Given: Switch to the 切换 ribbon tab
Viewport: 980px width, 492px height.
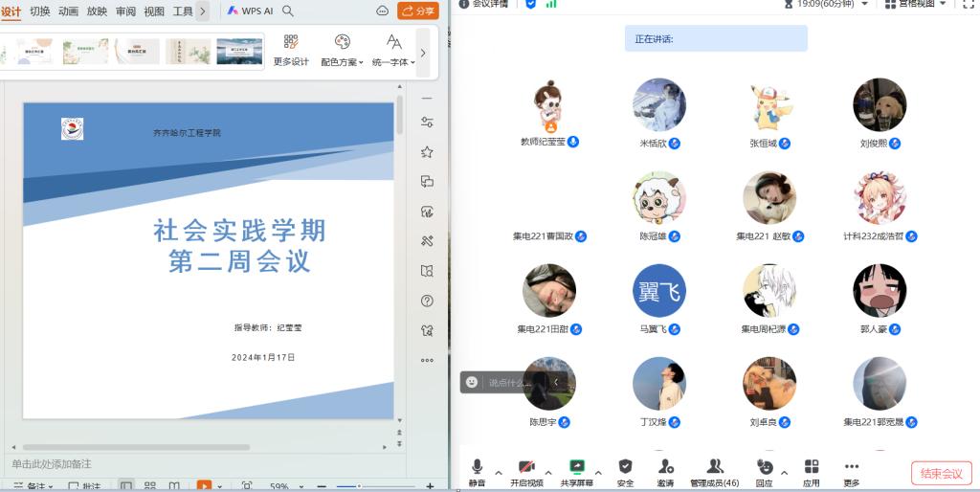Looking at the screenshot, I should pos(40,11).
